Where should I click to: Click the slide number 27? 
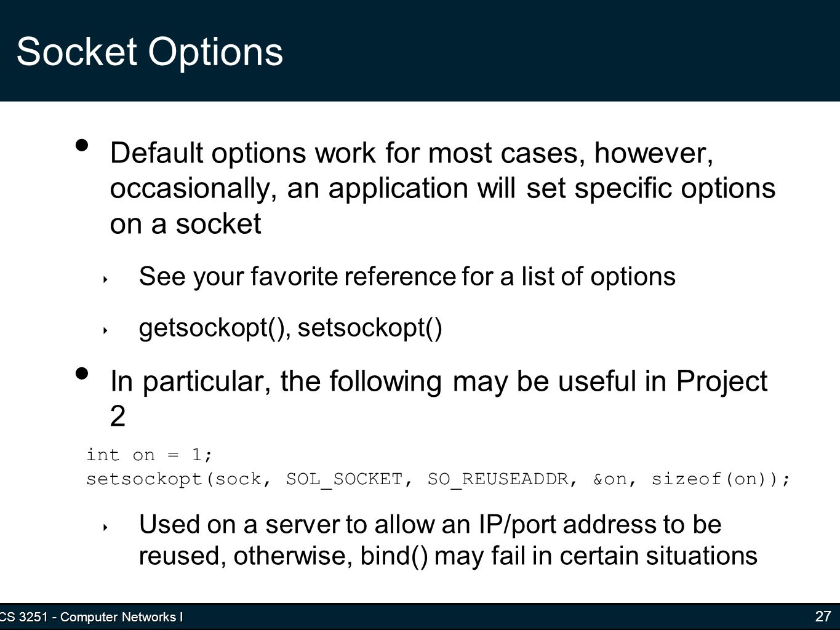click(x=823, y=616)
